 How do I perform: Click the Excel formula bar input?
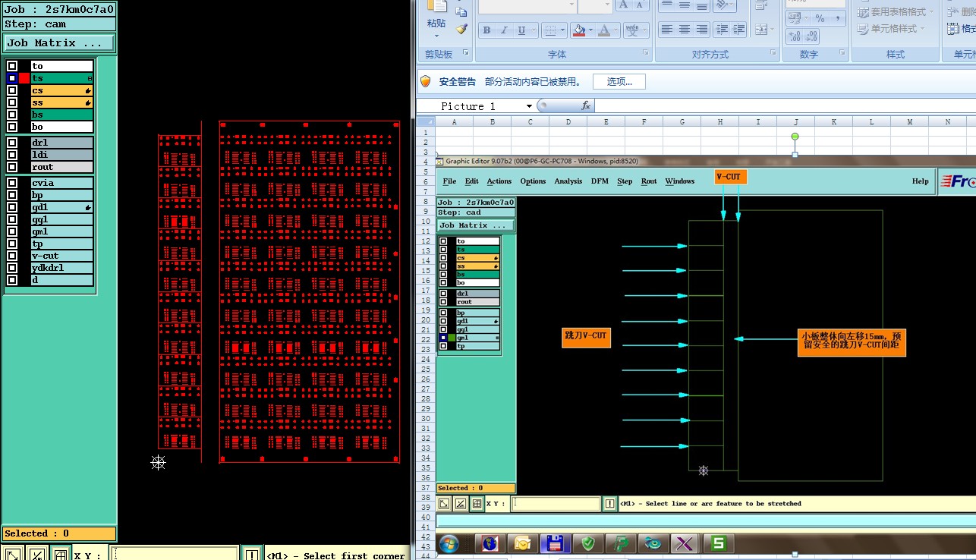pyautogui.click(x=785, y=106)
